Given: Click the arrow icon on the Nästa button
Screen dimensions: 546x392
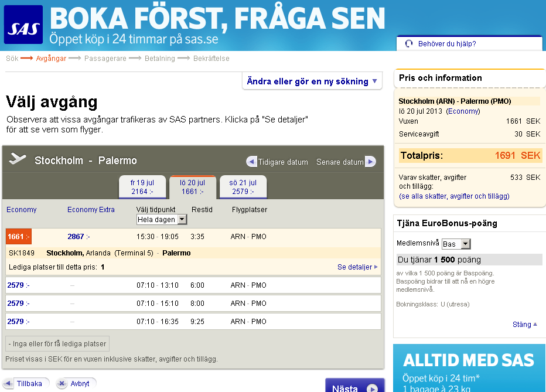Looking at the screenshot, I should pos(372,388).
